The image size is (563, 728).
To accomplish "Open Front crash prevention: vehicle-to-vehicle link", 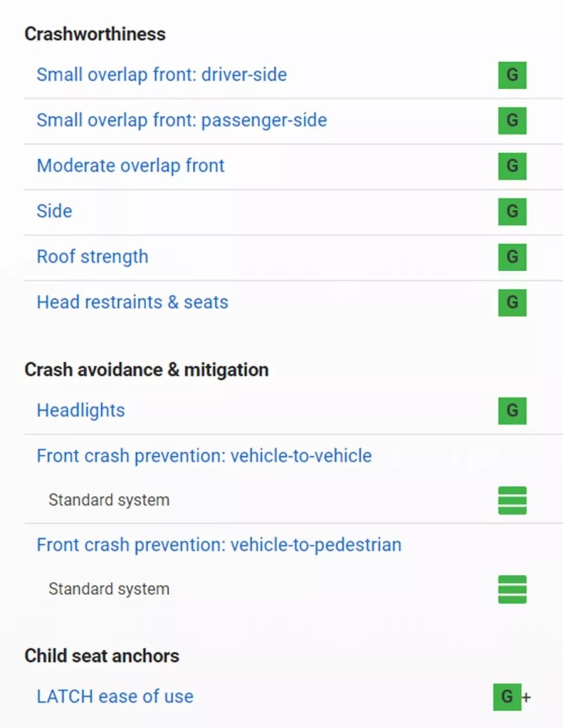I will pyautogui.click(x=204, y=456).
